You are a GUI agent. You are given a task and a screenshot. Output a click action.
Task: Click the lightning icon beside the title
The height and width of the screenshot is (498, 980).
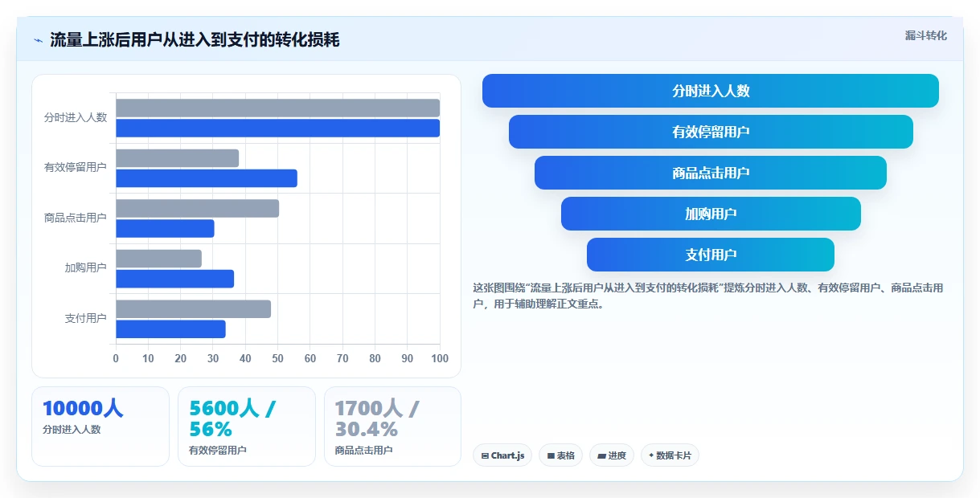(38, 40)
